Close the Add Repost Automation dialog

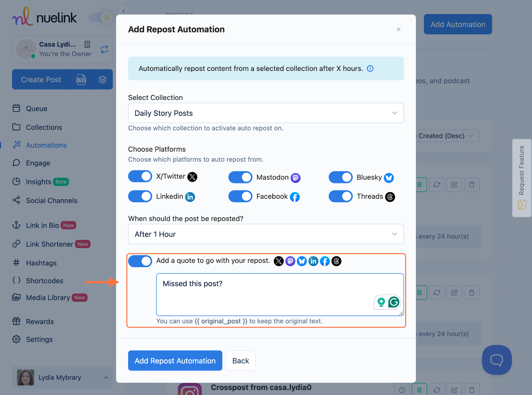click(x=398, y=29)
